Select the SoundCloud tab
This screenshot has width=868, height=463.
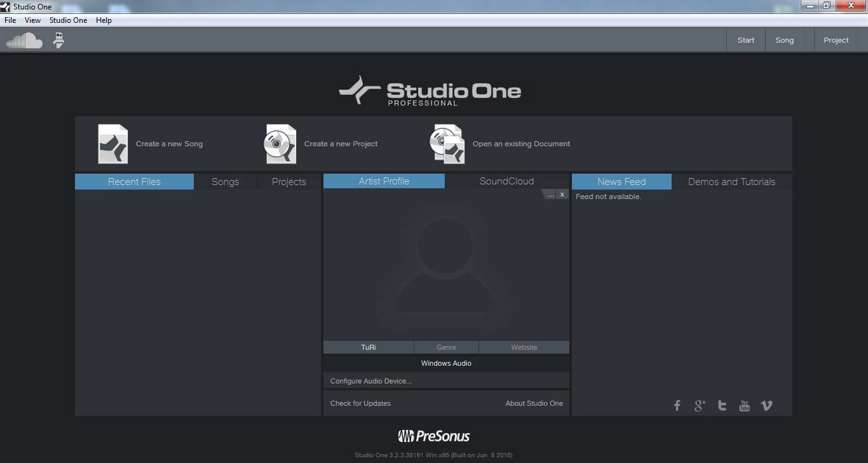(x=507, y=181)
